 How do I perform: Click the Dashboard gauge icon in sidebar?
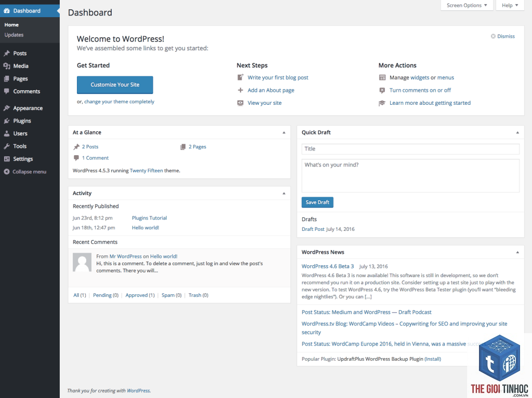(x=6, y=11)
